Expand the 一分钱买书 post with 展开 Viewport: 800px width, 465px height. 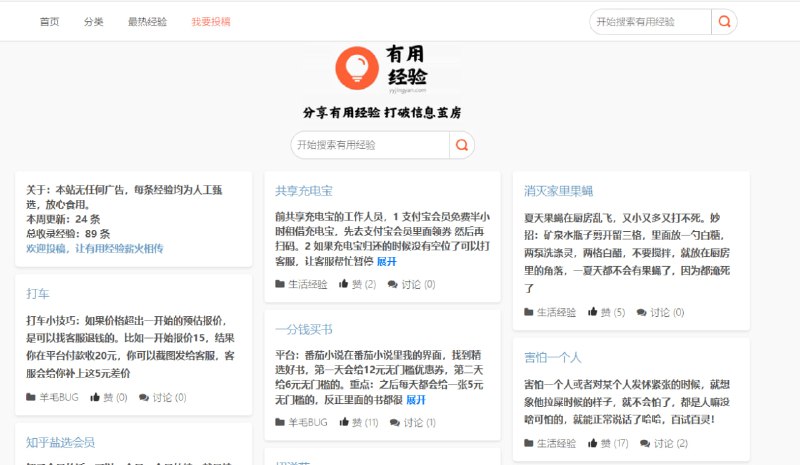click(x=416, y=400)
